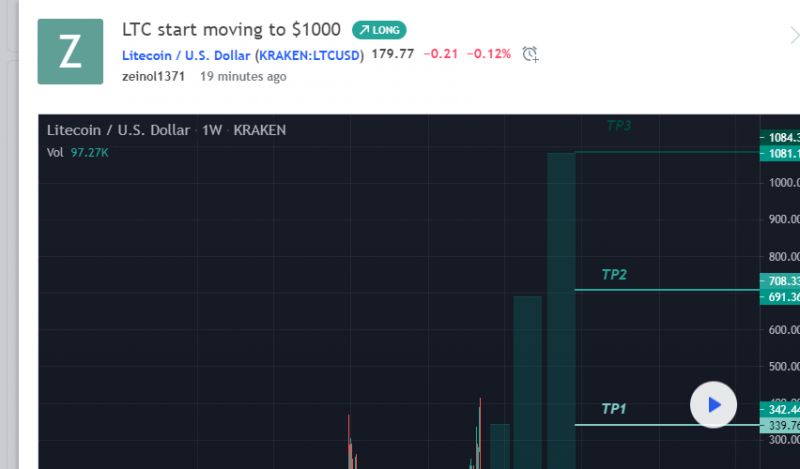Image resolution: width=800 pixels, height=469 pixels.
Task: Select the TP3 label on chart
Action: pos(619,126)
